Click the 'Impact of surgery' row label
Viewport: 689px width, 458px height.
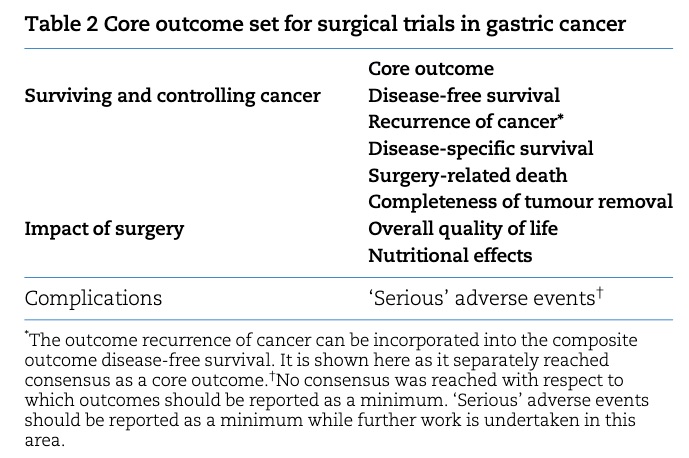(x=104, y=229)
